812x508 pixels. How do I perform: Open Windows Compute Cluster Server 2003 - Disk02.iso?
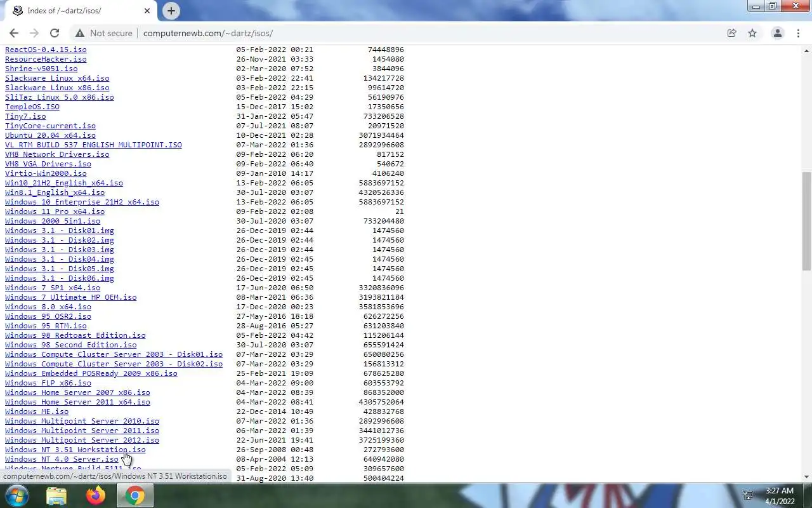[x=114, y=364]
